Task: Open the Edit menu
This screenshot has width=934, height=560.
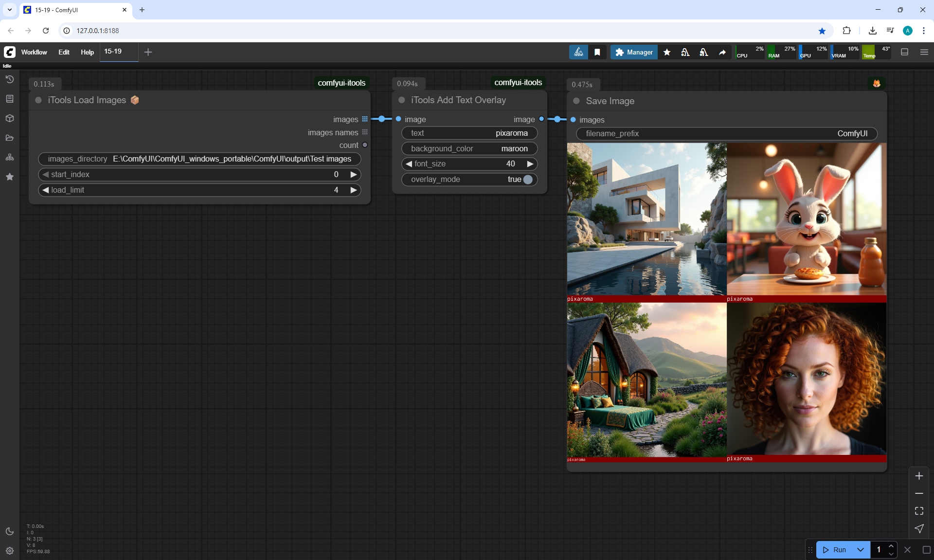Action: pyautogui.click(x=64, y=52)
